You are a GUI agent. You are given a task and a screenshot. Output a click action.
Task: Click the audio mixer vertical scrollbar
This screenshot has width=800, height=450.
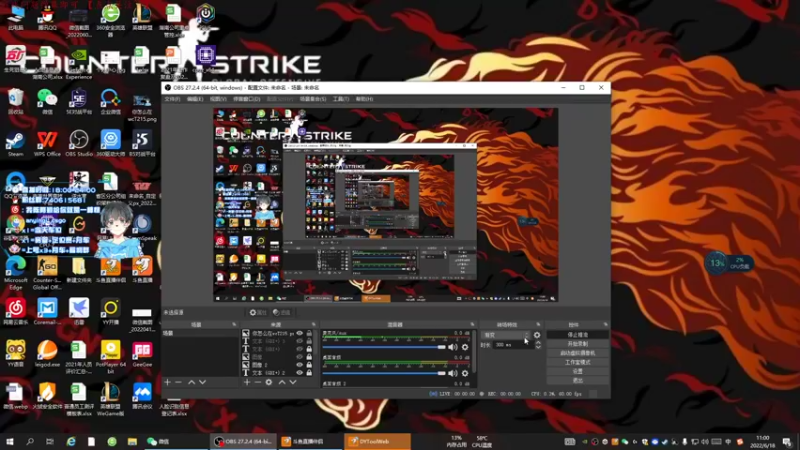[476, 352]
